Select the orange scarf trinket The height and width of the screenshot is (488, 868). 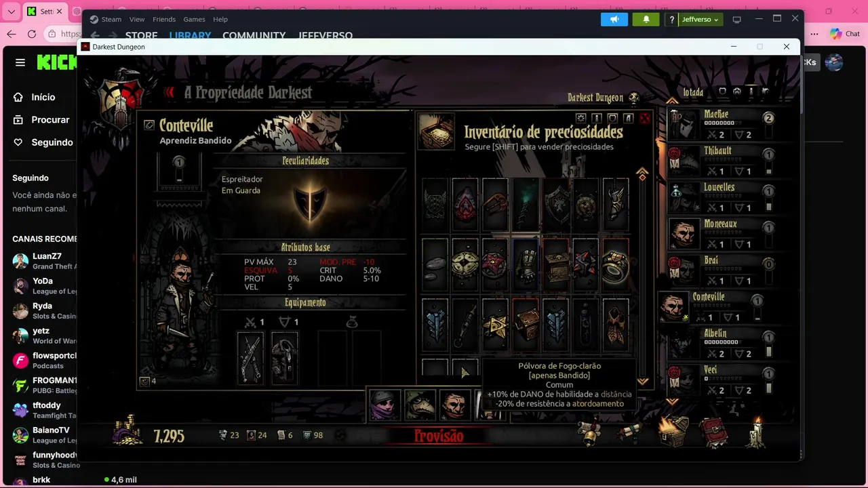616,324
